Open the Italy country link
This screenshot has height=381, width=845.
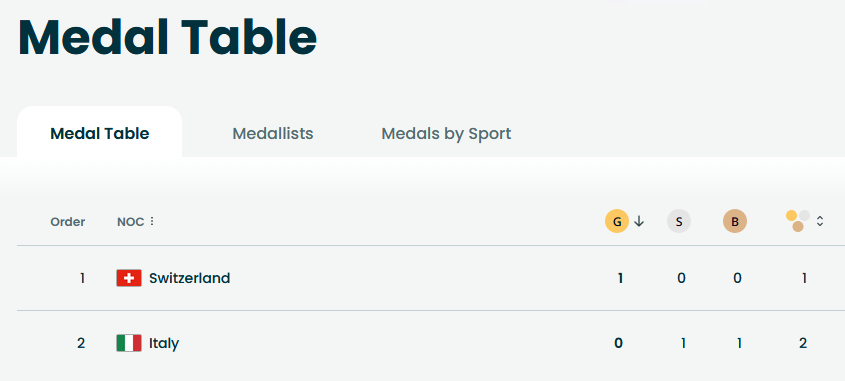coord(164,343)
